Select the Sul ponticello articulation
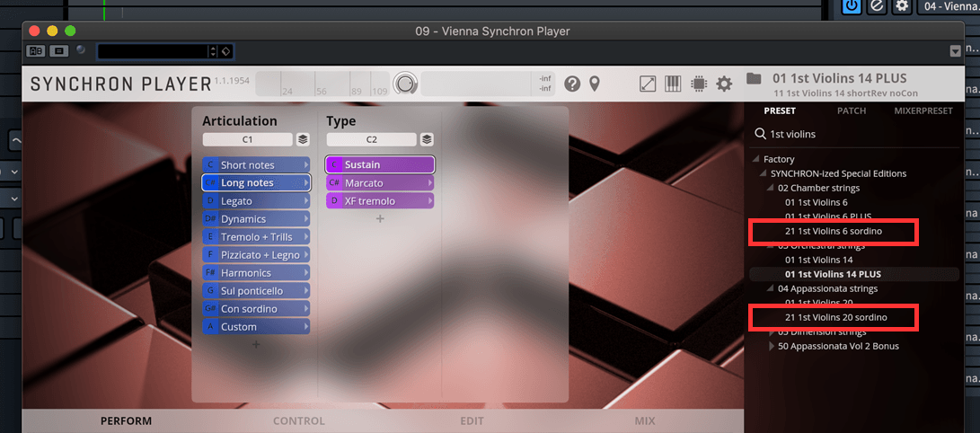The width and height of the screenshot is (980, 433). [x=256, y=291]
